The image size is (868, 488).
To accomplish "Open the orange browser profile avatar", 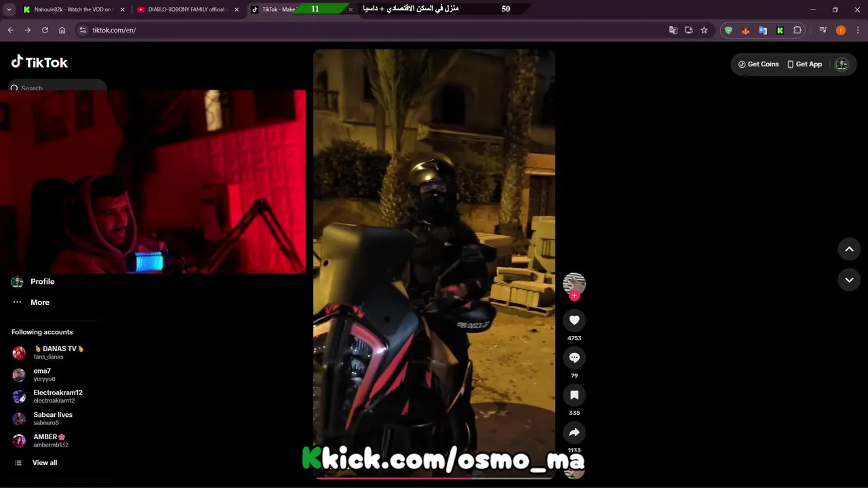I will pyautogui.click(x=841, y=30).
